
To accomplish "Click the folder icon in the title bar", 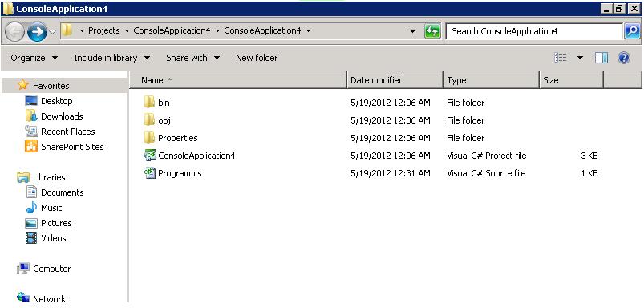I will (x=8, y=8).
